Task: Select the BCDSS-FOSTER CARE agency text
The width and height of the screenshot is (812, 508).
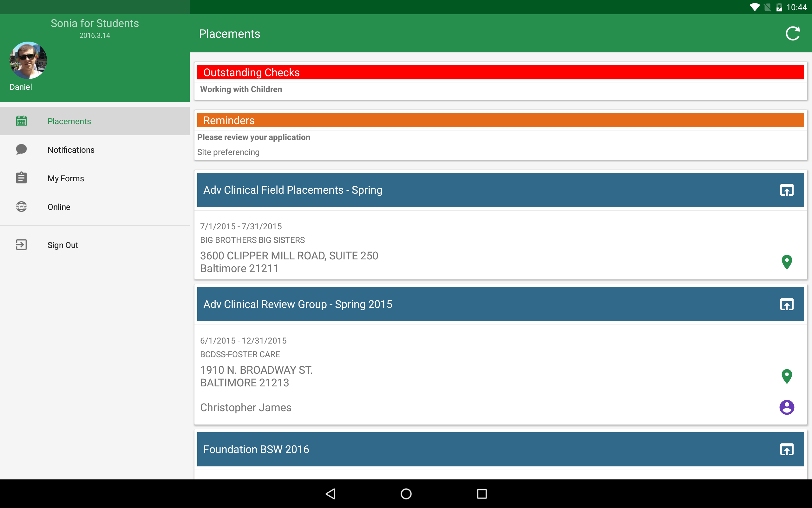Action: click(x=240, y=354)
